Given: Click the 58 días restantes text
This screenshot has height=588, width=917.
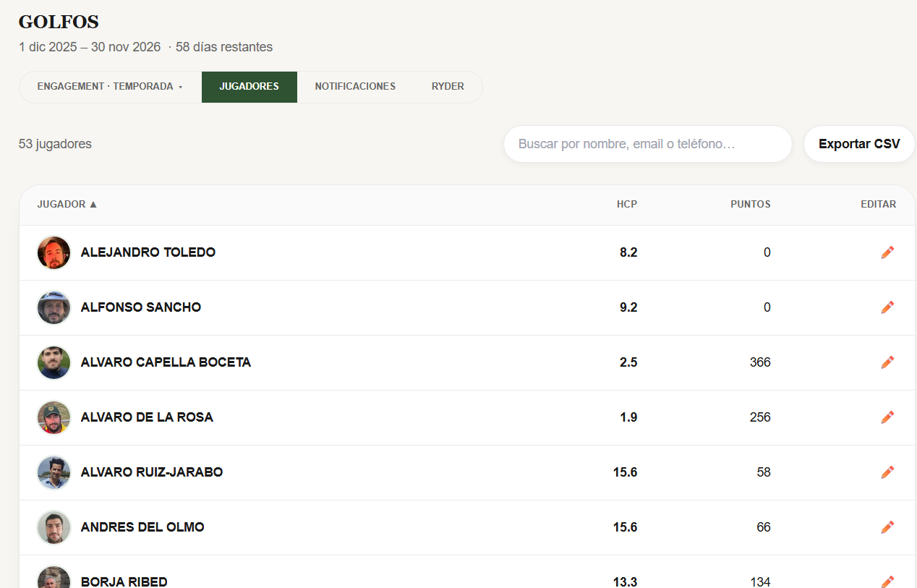Looking at the screenshot, I should tap(224, 47).
